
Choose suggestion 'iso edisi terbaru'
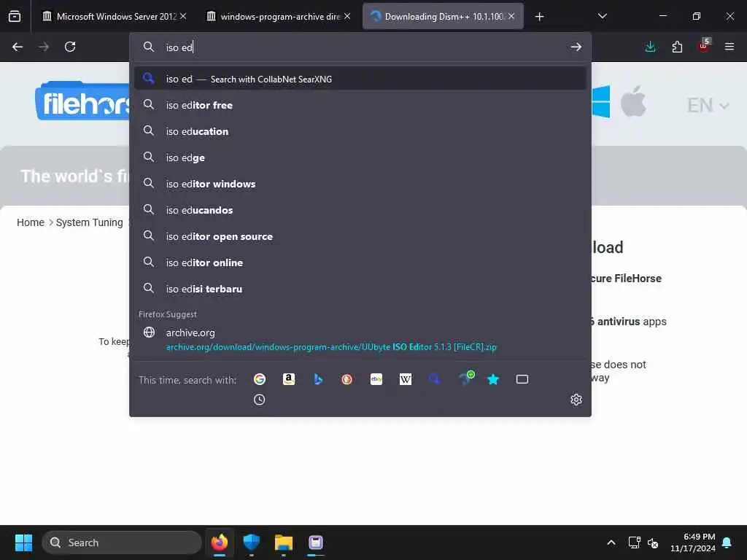pos(360,289)
